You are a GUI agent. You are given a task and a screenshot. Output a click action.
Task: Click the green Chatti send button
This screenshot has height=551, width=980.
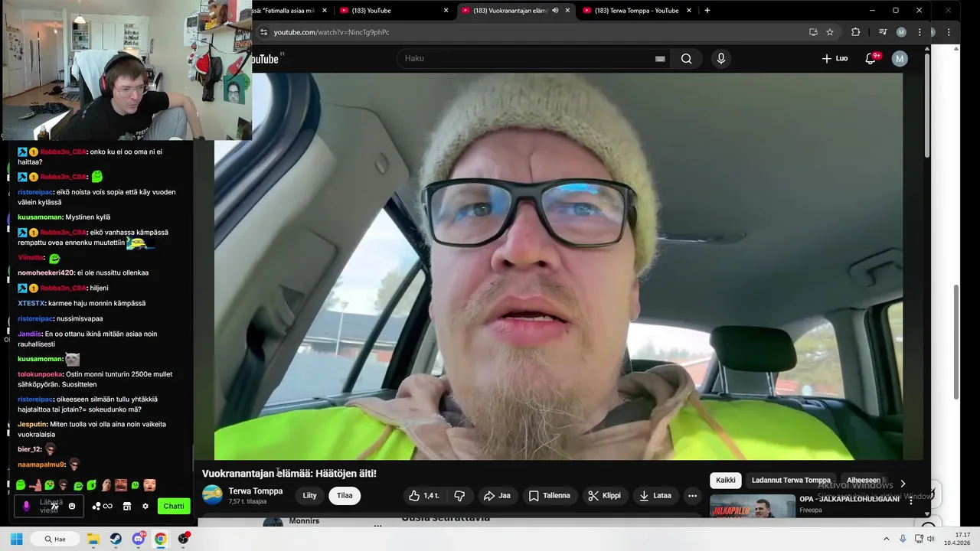point(173,506)
